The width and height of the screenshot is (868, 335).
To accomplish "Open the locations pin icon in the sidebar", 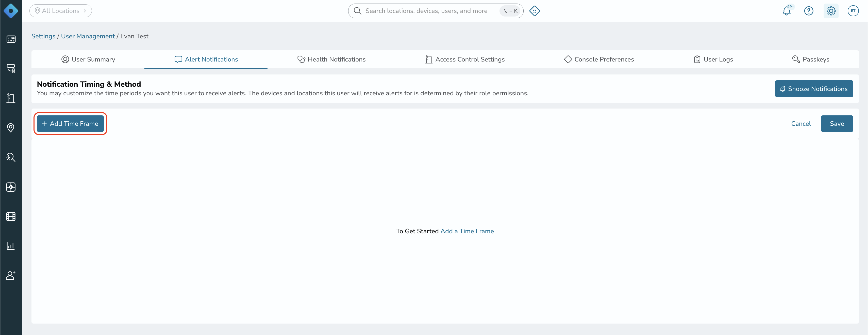I will pyautogui.click(x=11, y=128).
